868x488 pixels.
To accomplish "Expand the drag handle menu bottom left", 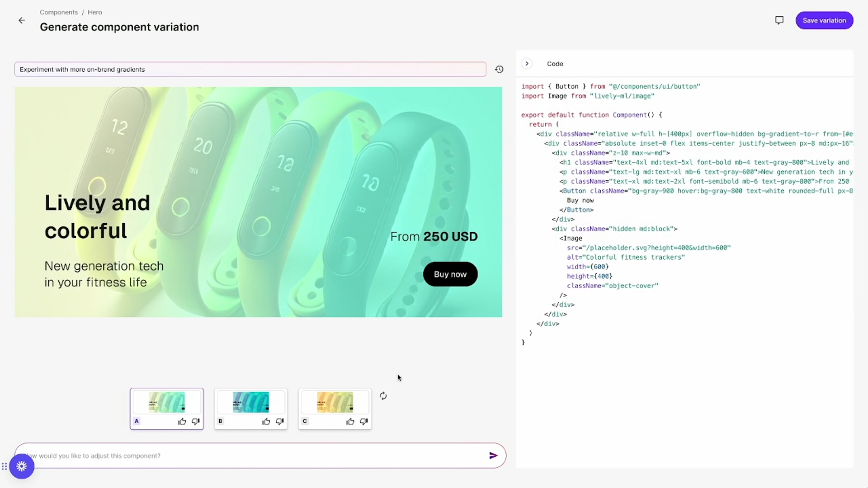I will [x=5, y=466].
